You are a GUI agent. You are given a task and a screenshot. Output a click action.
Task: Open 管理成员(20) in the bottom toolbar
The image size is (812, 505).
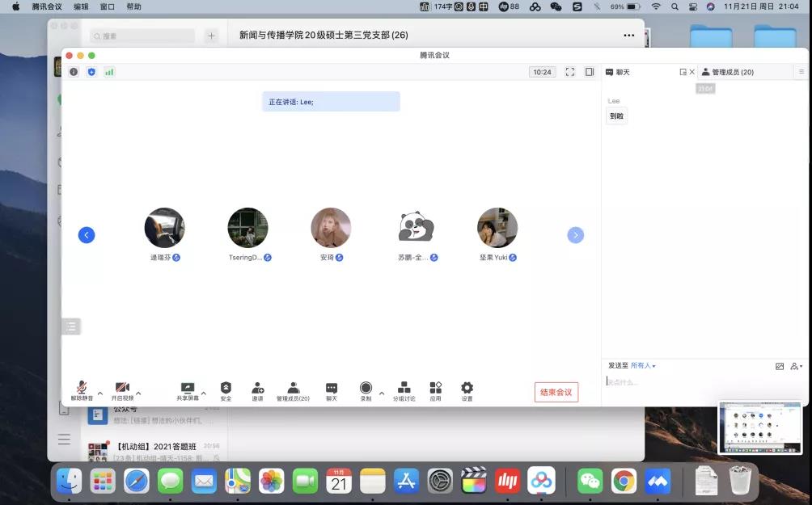pyautogui.click(x=293, y=390)
